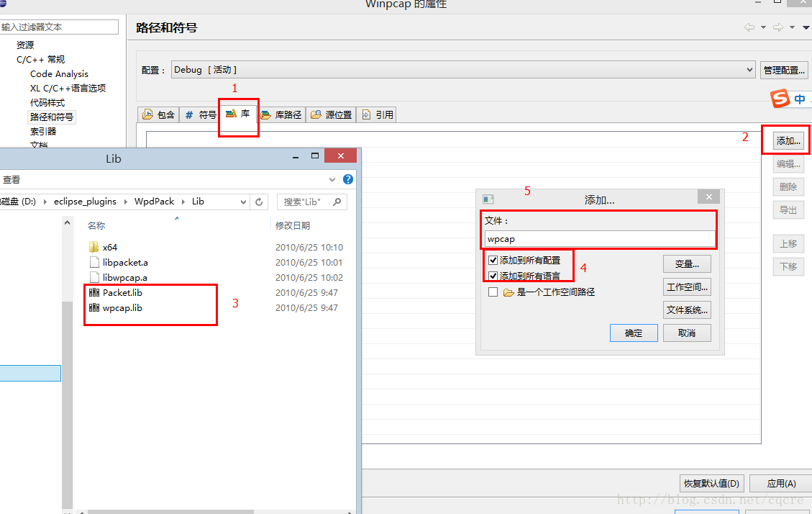This screenshot has width=812, height=514.
Task: Select C/C++ 常规 in the tree
Action: (x=40, y=60)
